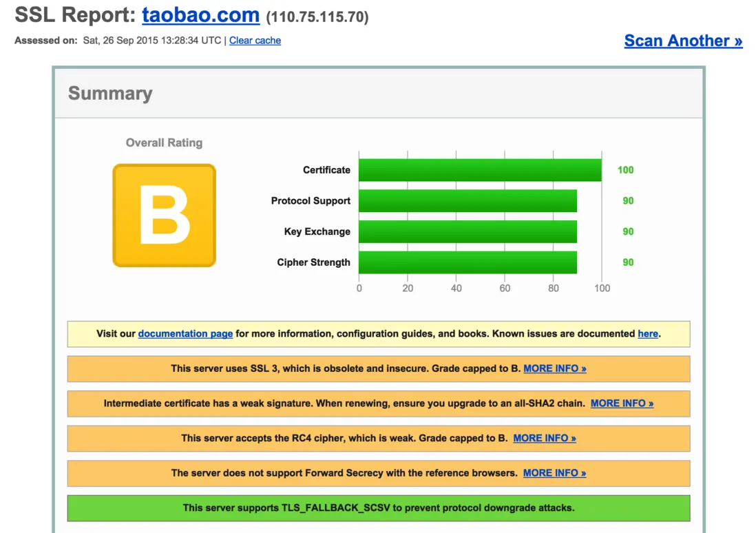Click the Clear cache link
The image size is (756, 533).
click(255, 41)
